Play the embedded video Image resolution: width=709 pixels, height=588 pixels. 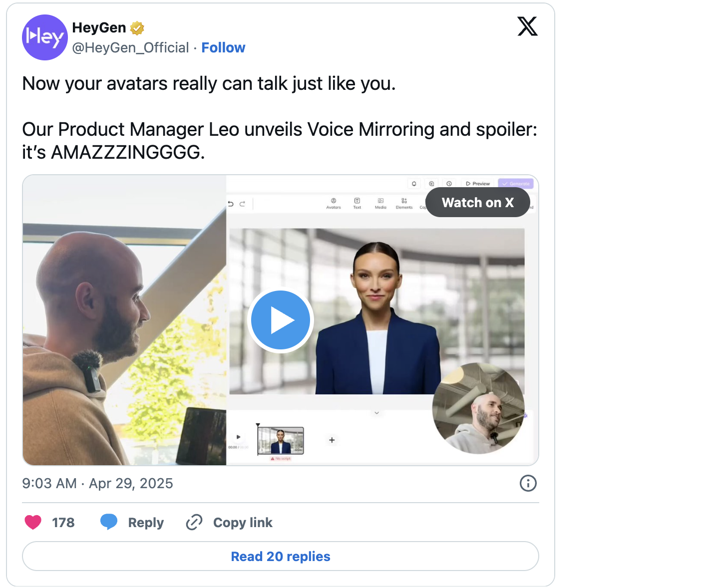tap(281, 320)
